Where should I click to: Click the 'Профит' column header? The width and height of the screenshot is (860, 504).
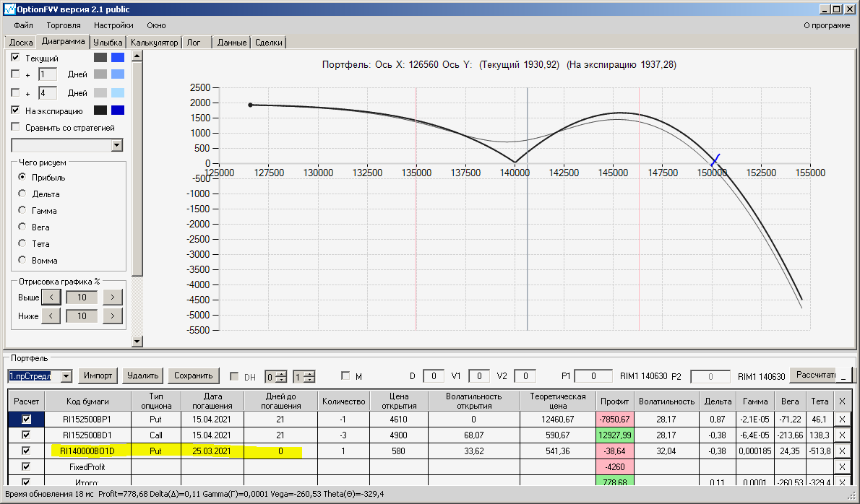click(614, 401)
